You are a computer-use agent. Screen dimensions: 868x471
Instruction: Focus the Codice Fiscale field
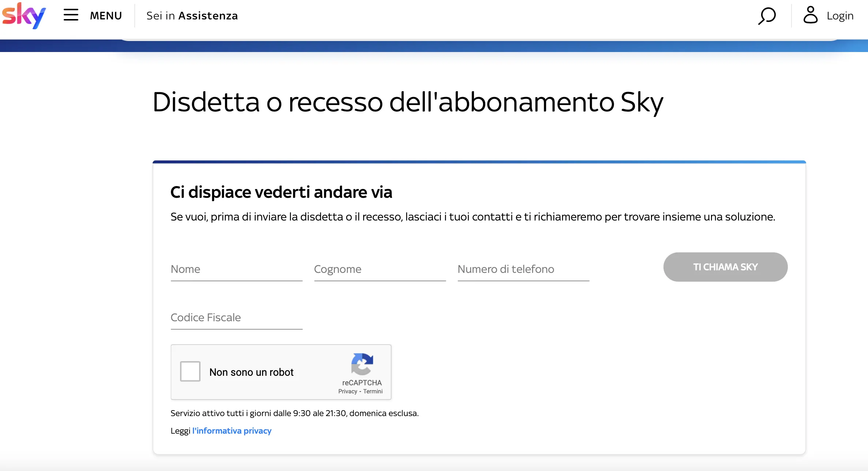click(x=236, y=318)
